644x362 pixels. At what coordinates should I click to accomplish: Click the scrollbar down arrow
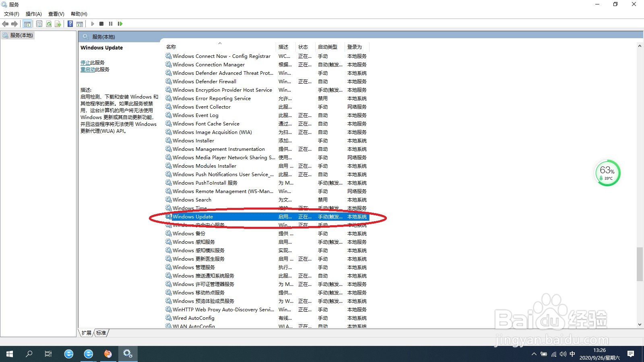tap(640, 324)
